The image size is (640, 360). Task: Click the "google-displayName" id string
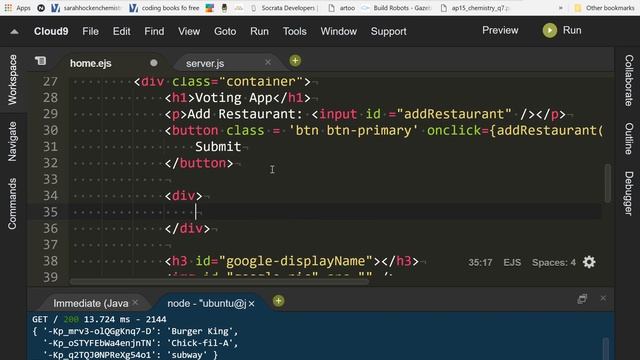pyautogui.click(x=296, y=261)
